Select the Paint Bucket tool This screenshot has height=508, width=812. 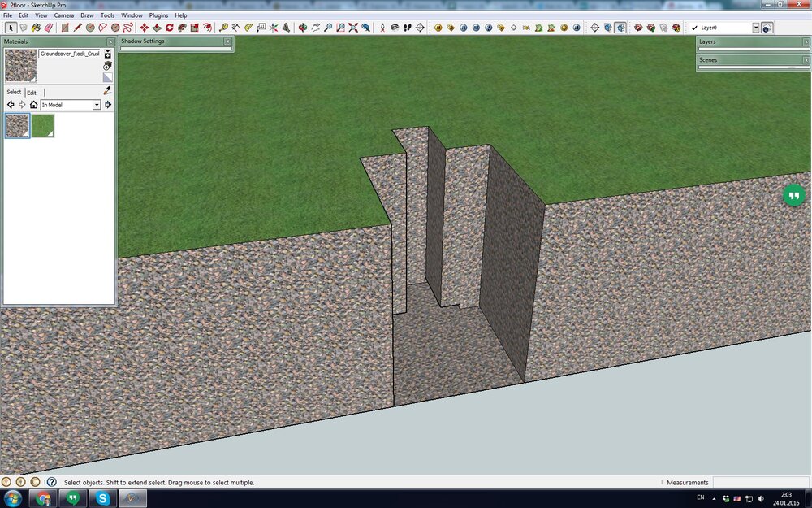pyautogui.click(x=36, y=28)
